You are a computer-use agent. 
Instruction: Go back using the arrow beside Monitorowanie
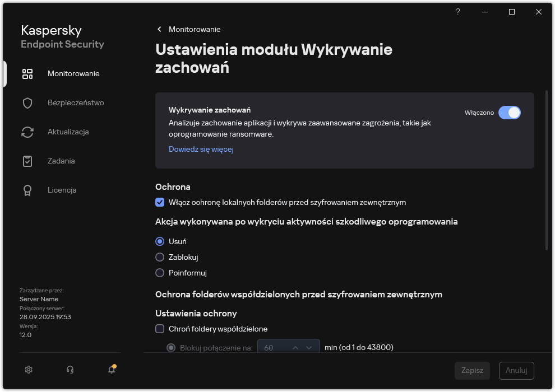click(x=159, y=29)
